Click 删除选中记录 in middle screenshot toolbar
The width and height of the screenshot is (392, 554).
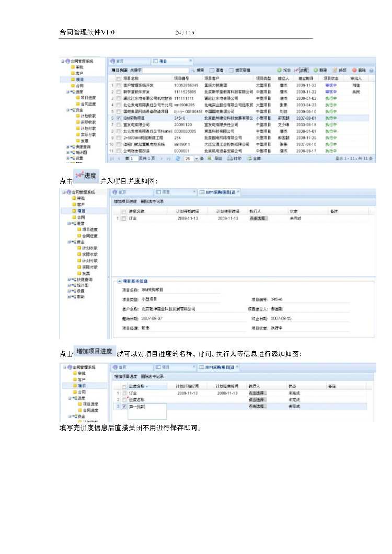pos(152,201)
